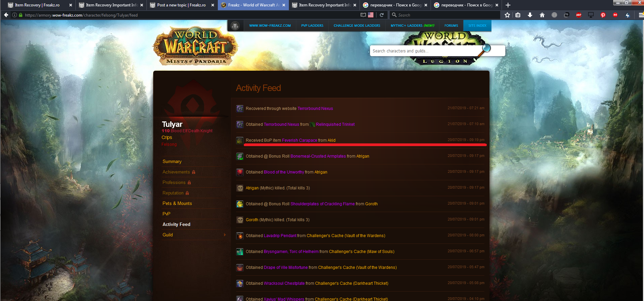Click the Adblock Plus ABP icon
This screenshot has width=644, height=301.
(x=579, y=15)
